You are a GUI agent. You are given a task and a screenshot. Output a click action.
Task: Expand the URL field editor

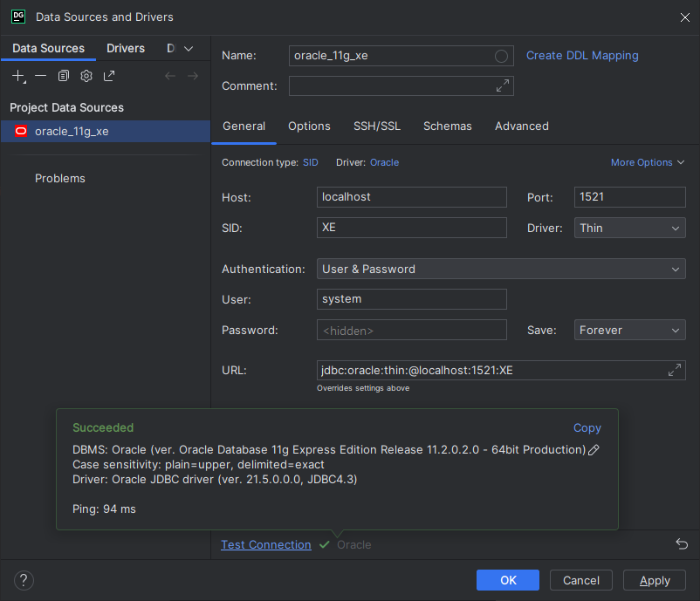point(675,370)
